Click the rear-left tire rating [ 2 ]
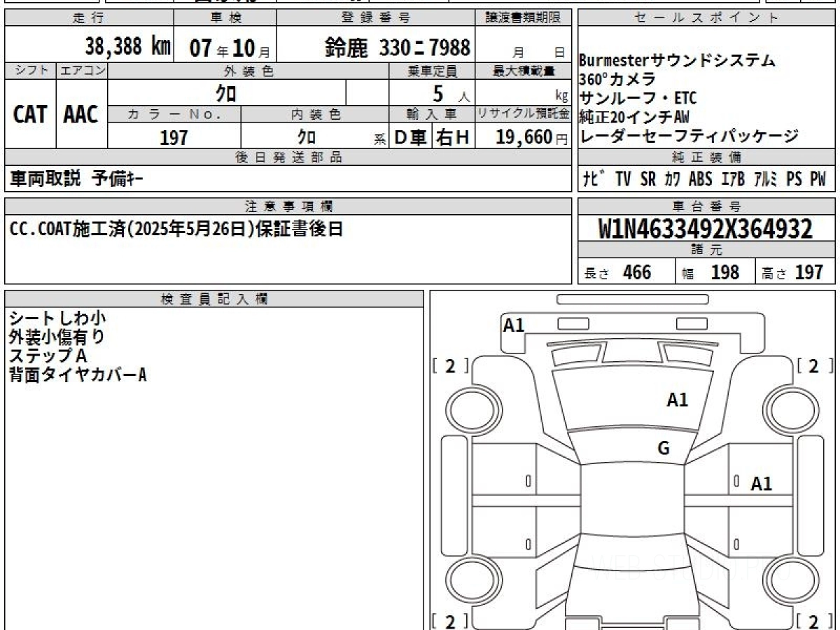The height and width of the screenshot is (630, 840). pyautogui.click(x=450, y=621)
